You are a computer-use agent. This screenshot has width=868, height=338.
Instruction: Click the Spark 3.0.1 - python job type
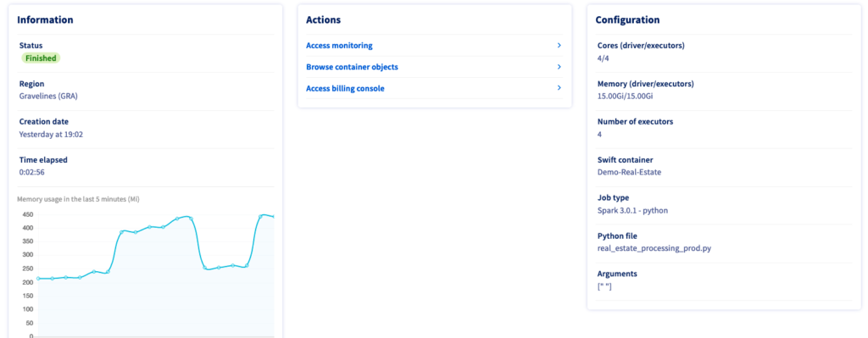point(632,210)
